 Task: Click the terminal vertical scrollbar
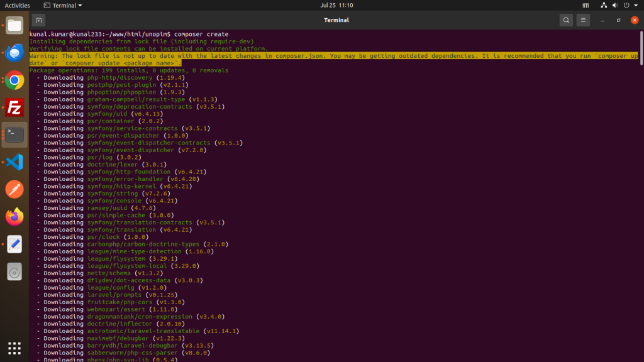641,48
